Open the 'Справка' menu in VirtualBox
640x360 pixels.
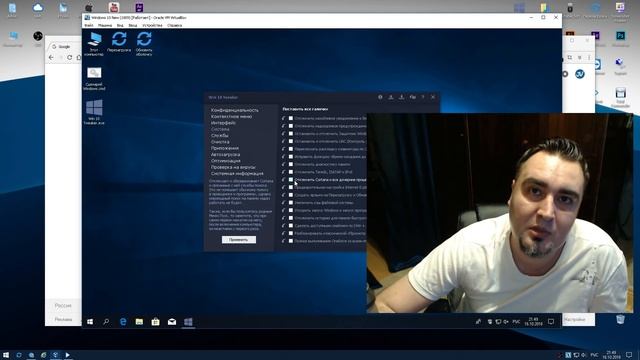click(x=174, y=25)
